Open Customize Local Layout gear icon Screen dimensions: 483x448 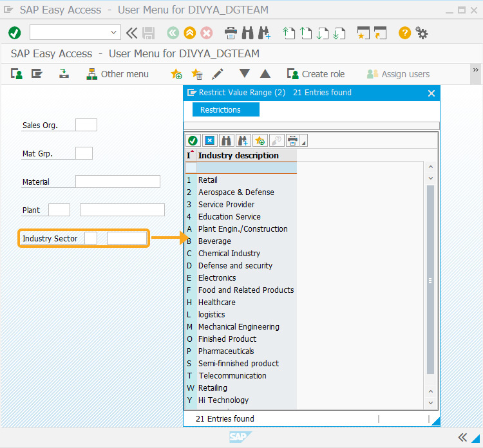click(x=421, y=33)
